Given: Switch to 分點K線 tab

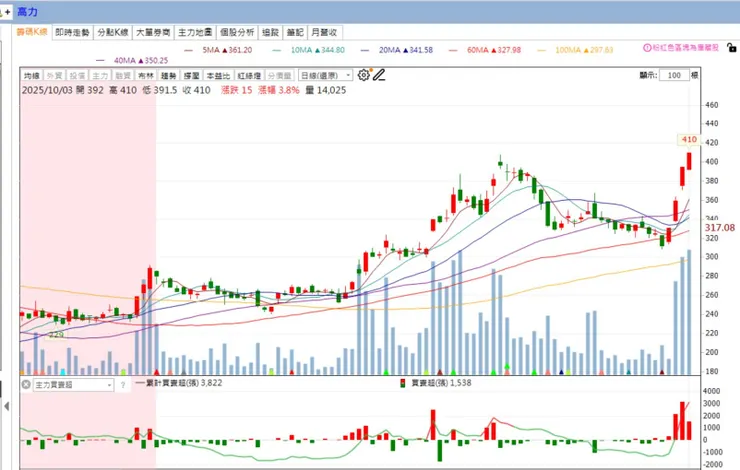Looking at the screenshot, I should 113,32.
